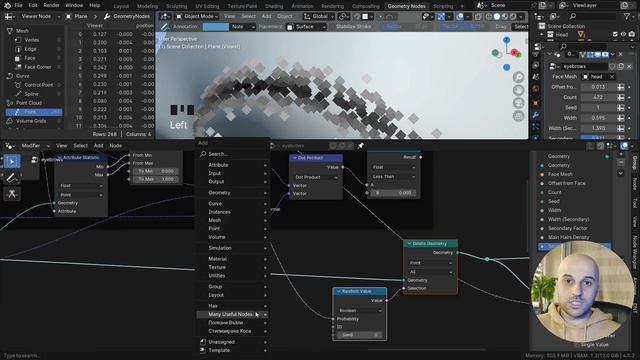Clear the Face Mesh head object field
The image size is (640, 360).
pos(612,77)
